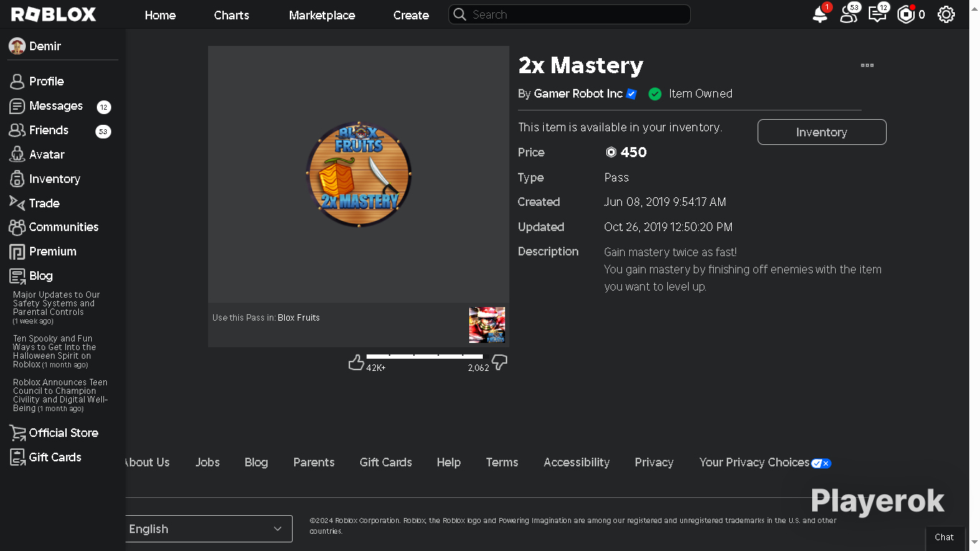980x551 pixels.
Task: Click the Blog sidebar icon
Action: (17, 276)
